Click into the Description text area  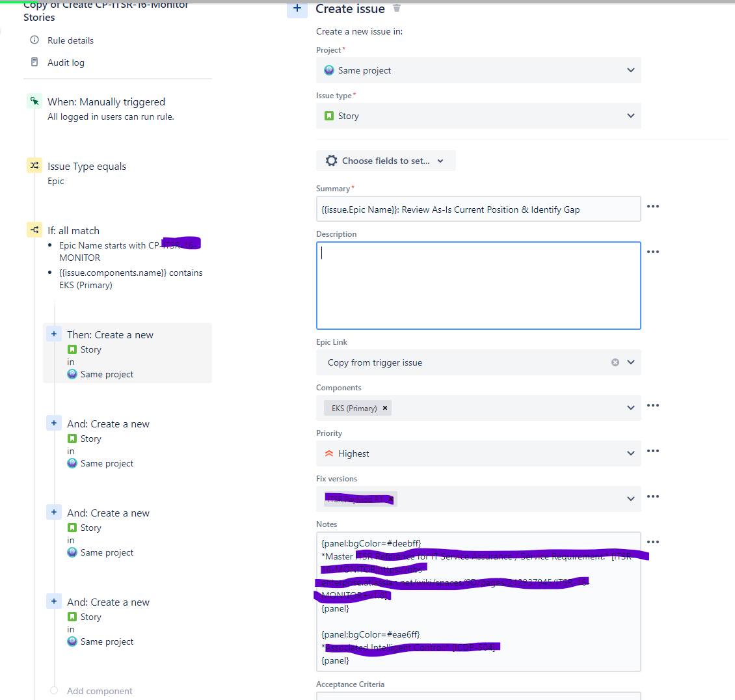coord(478,286)
